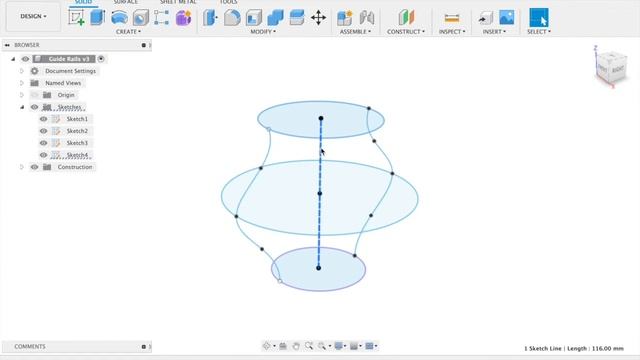Click the activate radio button beside Guide Rails v3

pos(101,59)
